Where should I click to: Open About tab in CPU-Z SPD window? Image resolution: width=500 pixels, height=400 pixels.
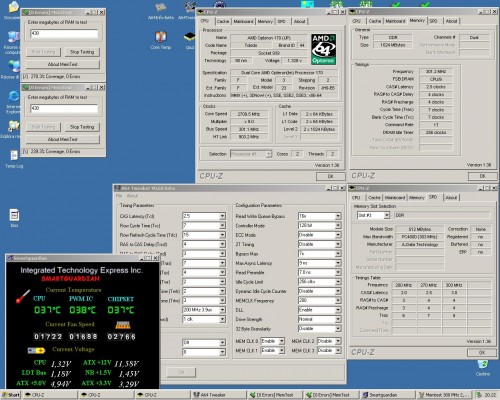click(x=451, y=198)
